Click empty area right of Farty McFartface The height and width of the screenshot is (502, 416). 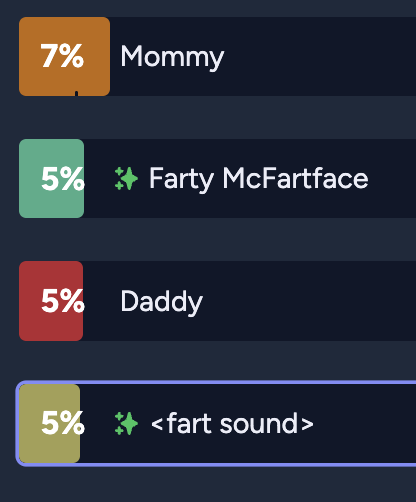[393, 179]
